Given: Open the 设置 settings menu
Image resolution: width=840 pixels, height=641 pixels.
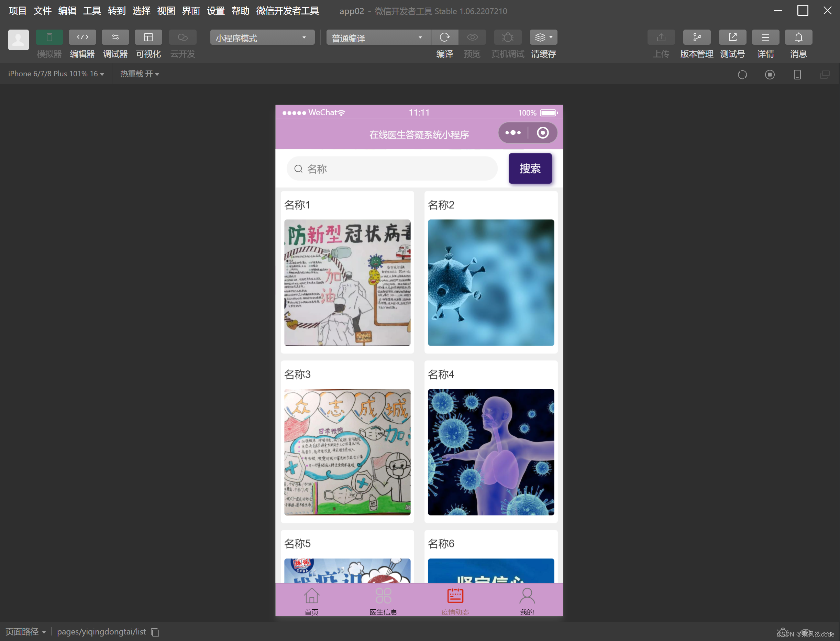Looking at the screenshot, I should pos(215,11).
